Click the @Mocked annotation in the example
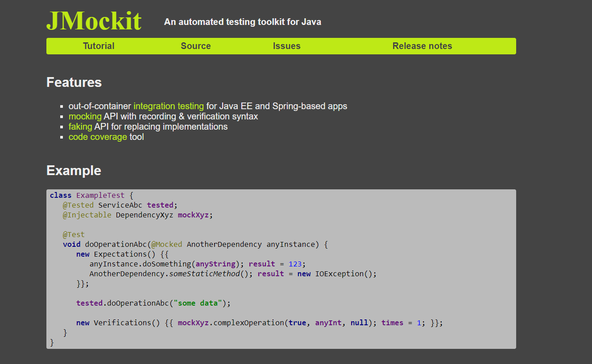Screen dimensions: 592x364 [166, 244]
